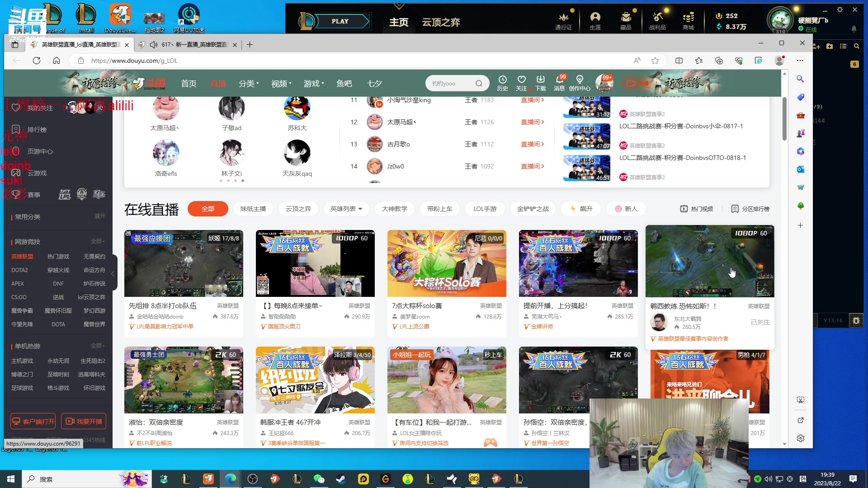
Task: Show all 网游竞技 categories via 全部
Action: click(x=98, y=241)
